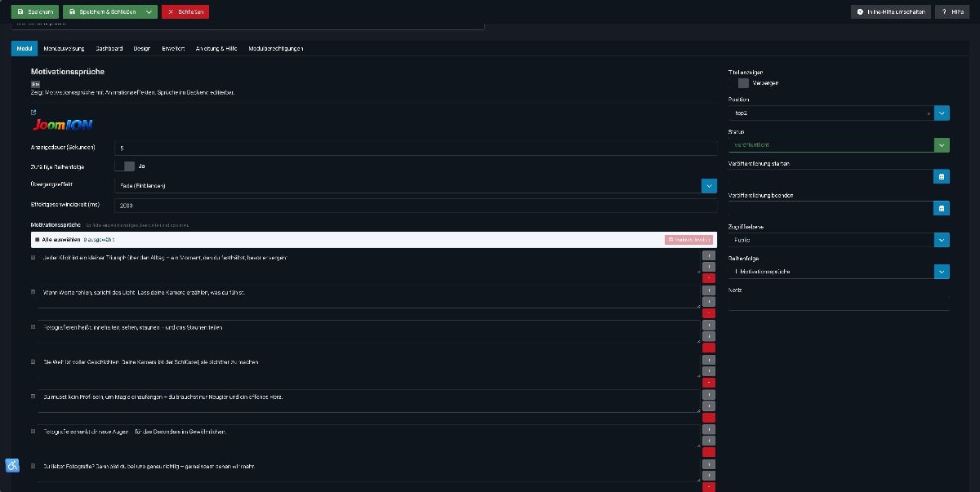Click the red Schließen button

[x=185, y=12]
